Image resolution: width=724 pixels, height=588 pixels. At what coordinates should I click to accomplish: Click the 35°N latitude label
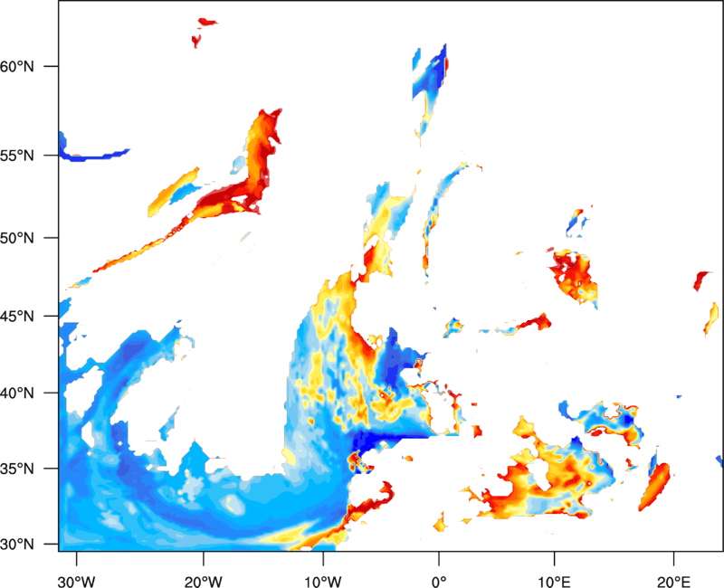point(17,469)
